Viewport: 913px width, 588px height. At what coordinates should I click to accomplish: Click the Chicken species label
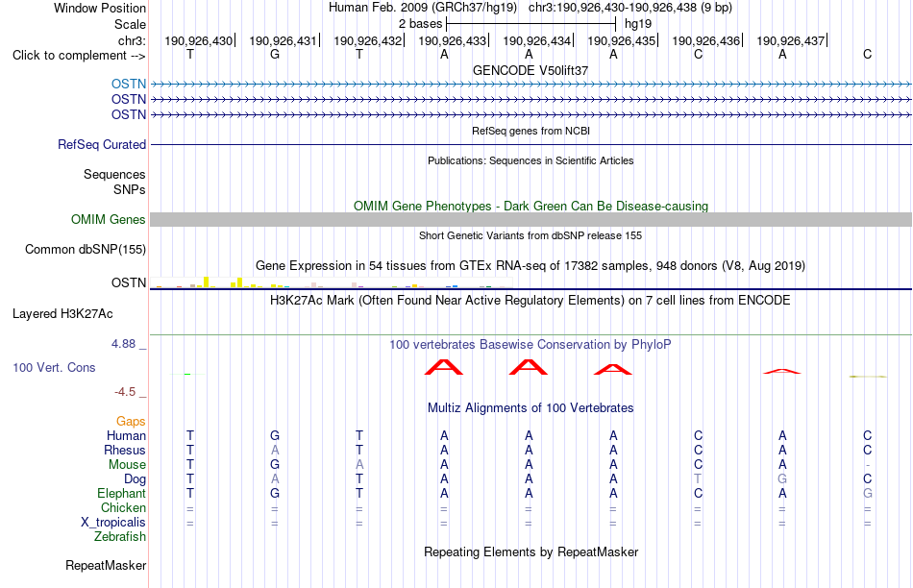point(123,507)
